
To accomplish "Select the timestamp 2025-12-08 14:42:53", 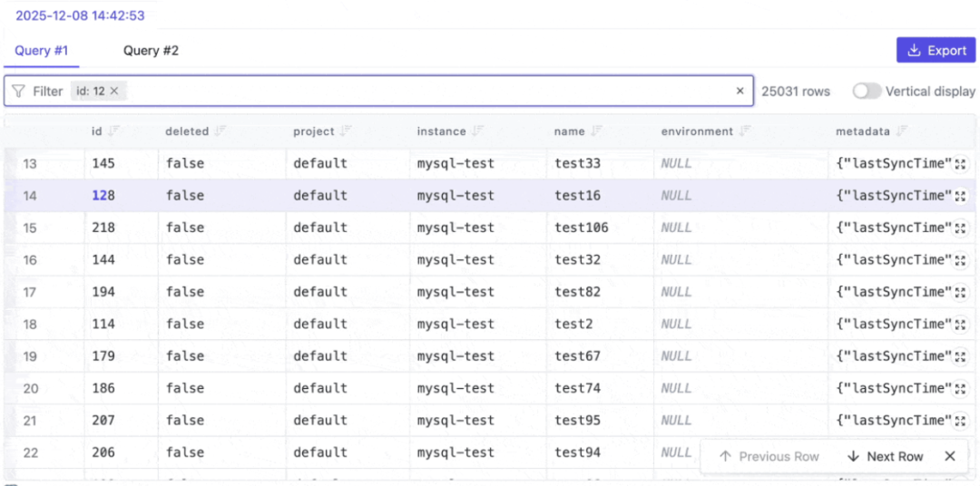I will (80, 15).
